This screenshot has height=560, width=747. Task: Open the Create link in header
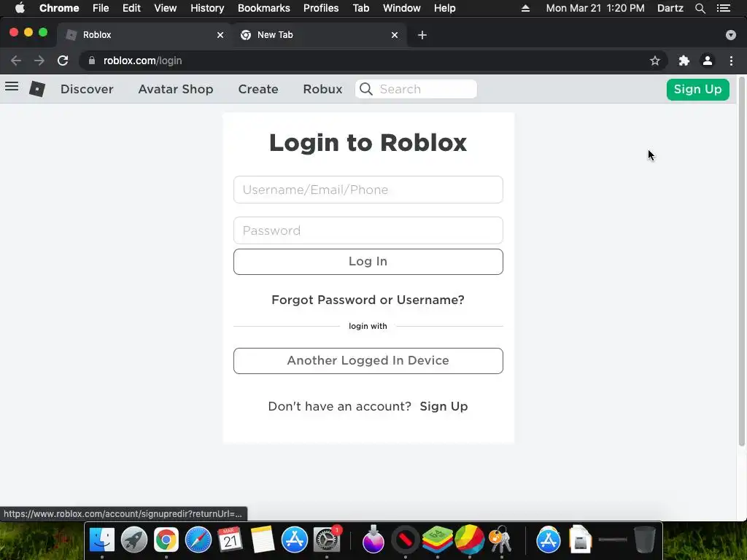coord(258,89)
